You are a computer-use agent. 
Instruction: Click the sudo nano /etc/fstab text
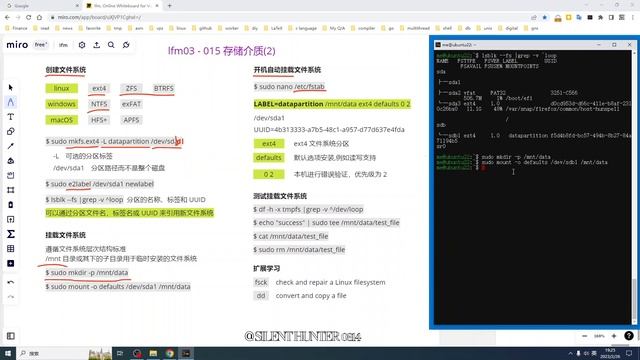click(x=289, y=87)
